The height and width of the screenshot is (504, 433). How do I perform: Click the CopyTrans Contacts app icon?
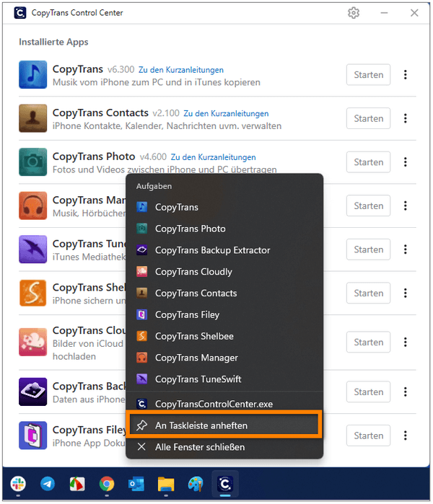tap(32, 118)
